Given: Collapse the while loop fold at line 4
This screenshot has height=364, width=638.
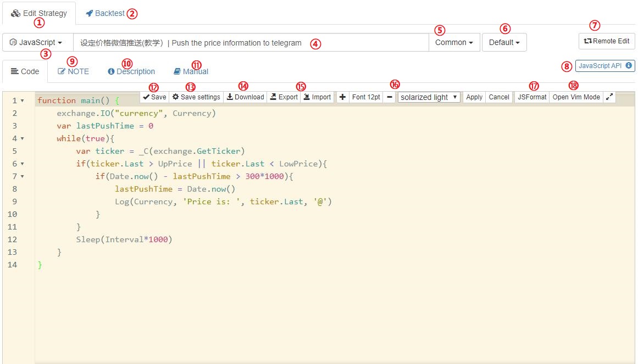Looking at the screenshot, I should [23, 138].
